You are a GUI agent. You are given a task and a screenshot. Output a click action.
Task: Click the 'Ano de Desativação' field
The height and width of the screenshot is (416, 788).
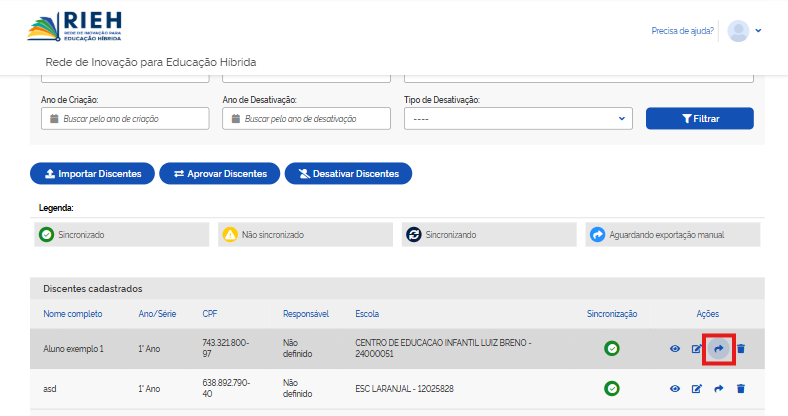pos(307,119)
